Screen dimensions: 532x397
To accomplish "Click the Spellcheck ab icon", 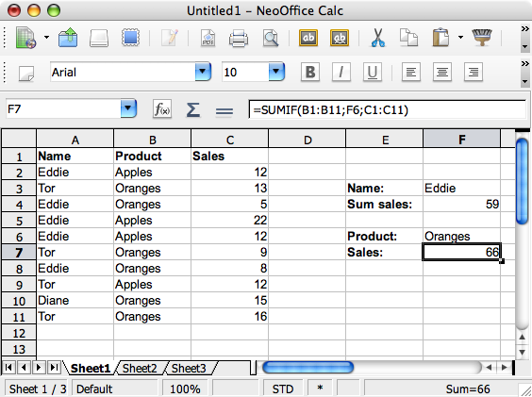I will 308,38.
